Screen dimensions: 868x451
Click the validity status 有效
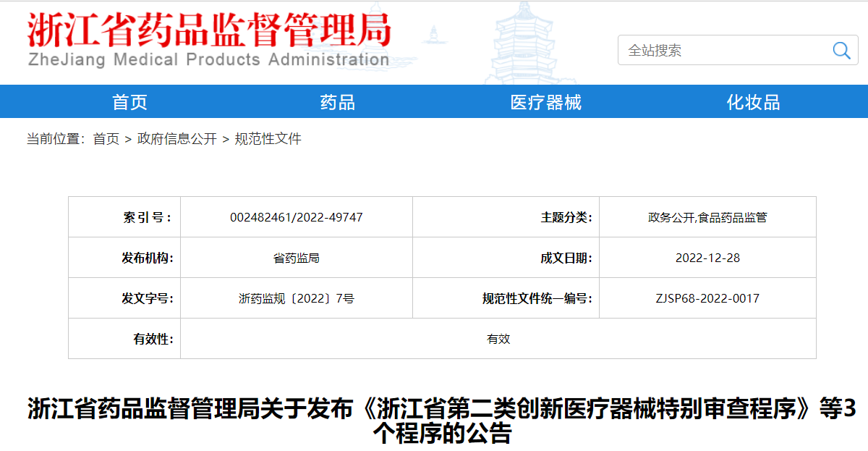[498, 339]
